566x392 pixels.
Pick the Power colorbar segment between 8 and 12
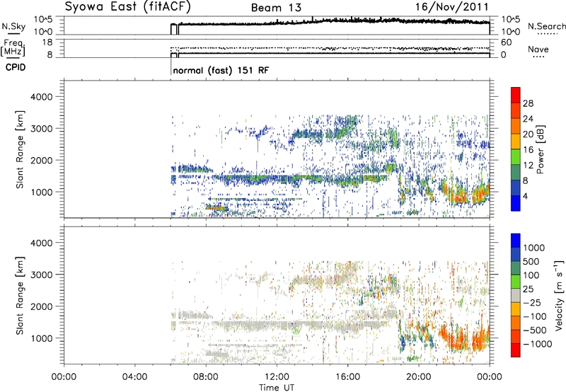(516, 173)
